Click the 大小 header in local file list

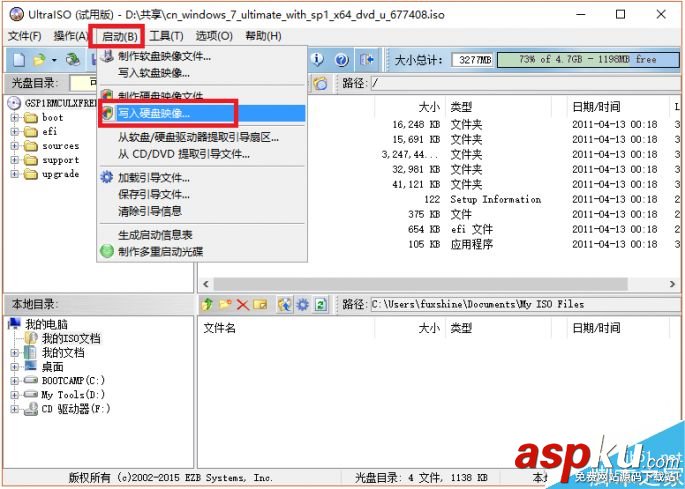pyautogui.click(x=429, y=328)
